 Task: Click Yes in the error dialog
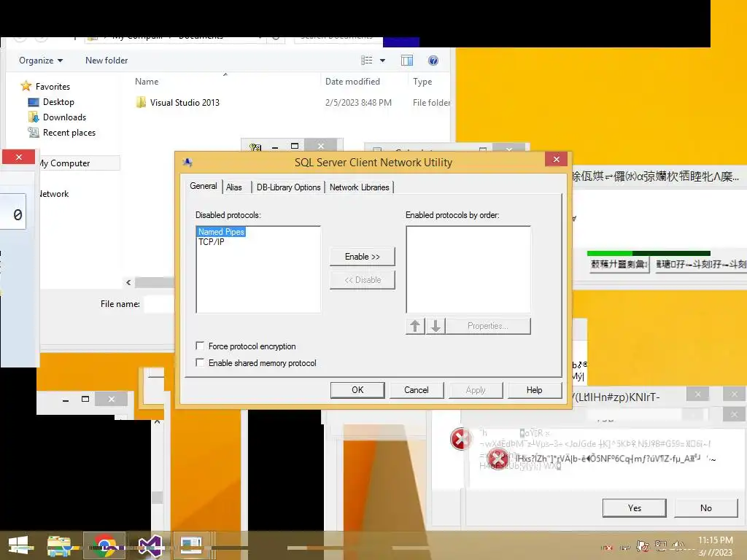[x=634, y=508]
